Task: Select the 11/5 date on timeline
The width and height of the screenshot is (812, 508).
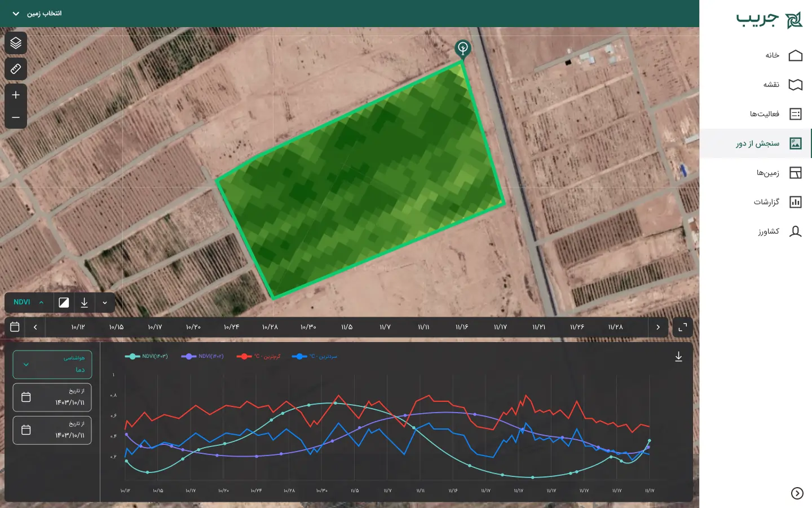Action: tap(347, 327)
